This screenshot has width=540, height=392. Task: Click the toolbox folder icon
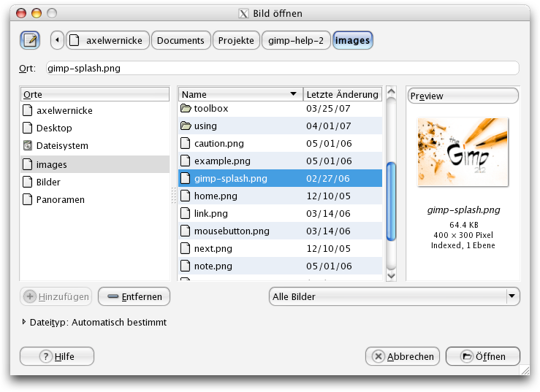point(186,108)
